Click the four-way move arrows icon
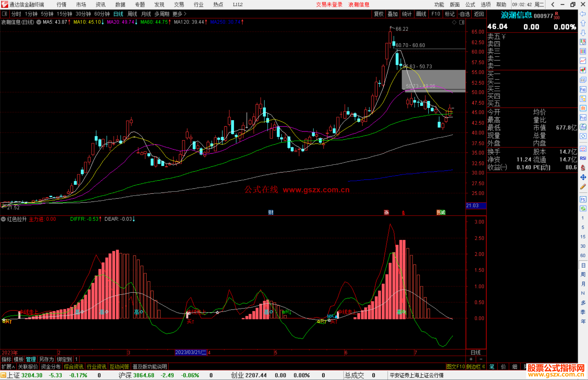The image size is (588, 380). pos(583,177)
